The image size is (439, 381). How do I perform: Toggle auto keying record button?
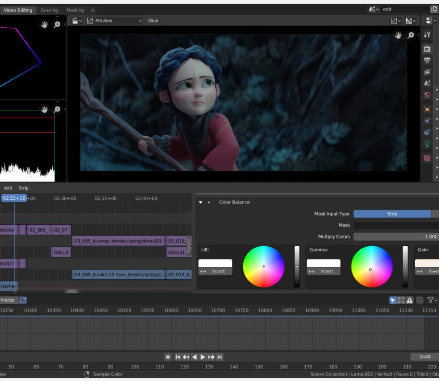pyautogui.click(x=168, y=357)
